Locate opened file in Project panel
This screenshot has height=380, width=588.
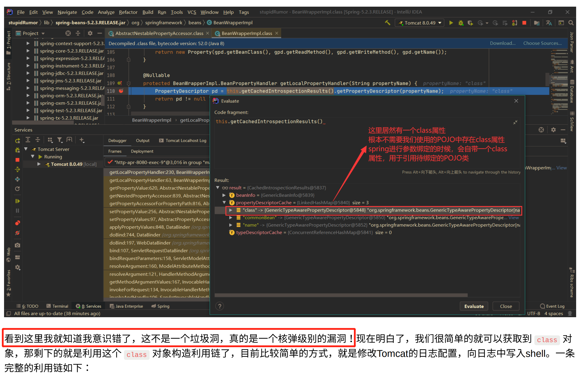point(68,33)
